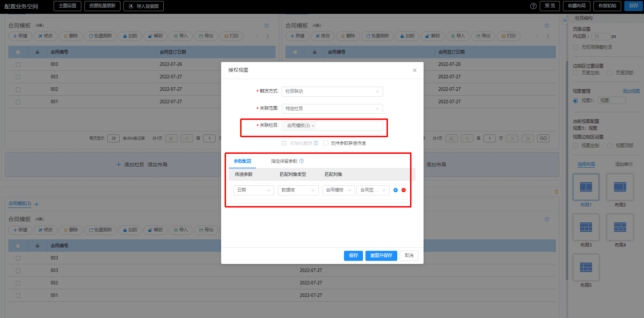Image resolution: width=644 pixels, height=318 pixels.
Task: Click page-size 20 input in top-left pager
Action: [x=114, y=139]
